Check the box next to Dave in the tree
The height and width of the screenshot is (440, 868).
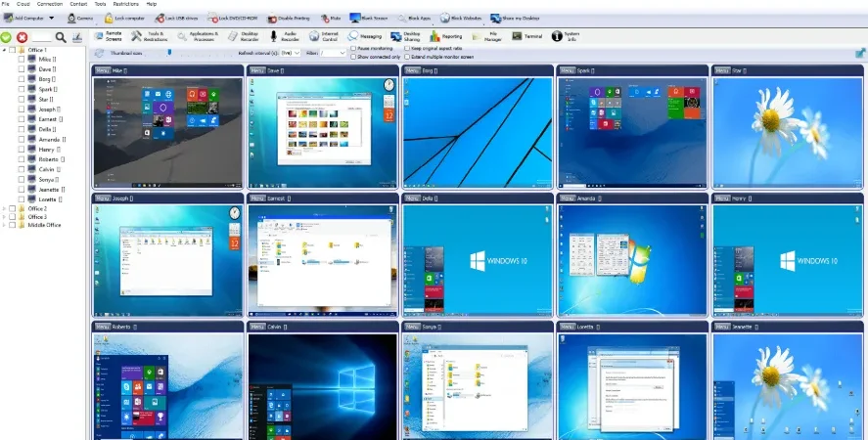click(x=21, y=69)
